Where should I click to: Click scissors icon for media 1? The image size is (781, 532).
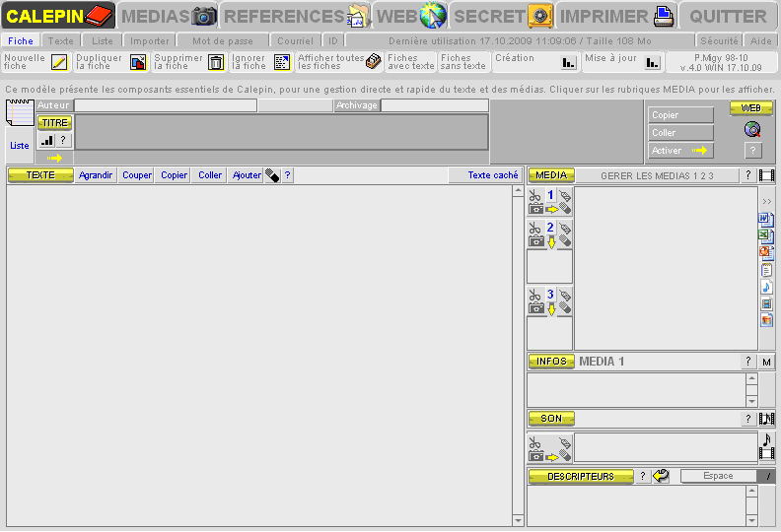(534, 196)
